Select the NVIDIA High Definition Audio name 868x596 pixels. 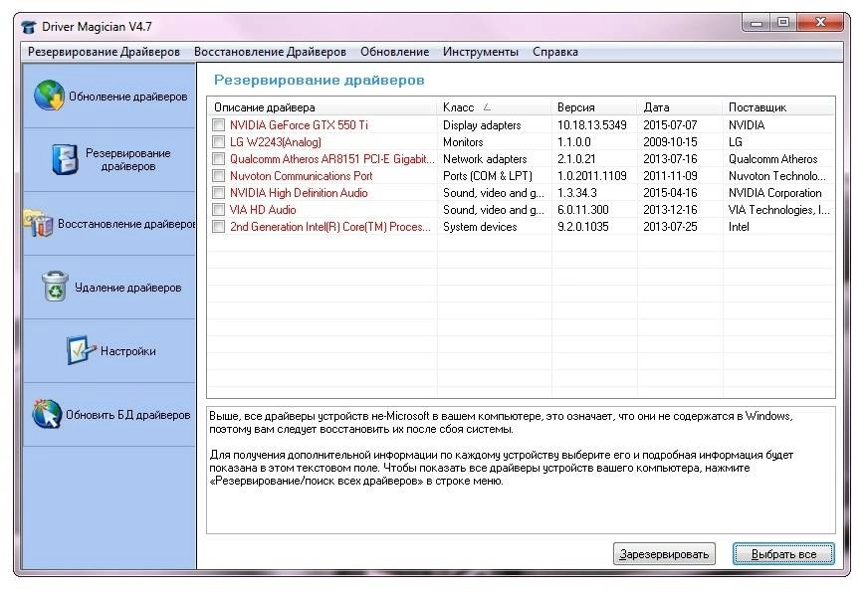pos(299,193)
